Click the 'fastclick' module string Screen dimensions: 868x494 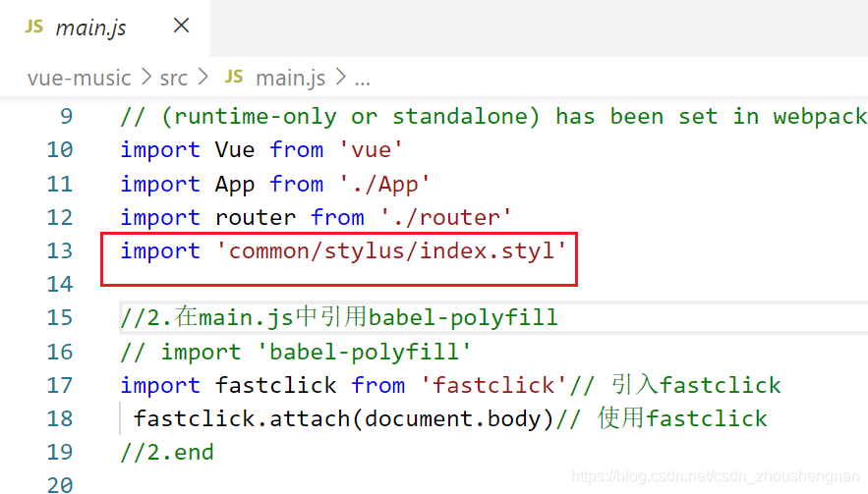[x=493, y=385]
